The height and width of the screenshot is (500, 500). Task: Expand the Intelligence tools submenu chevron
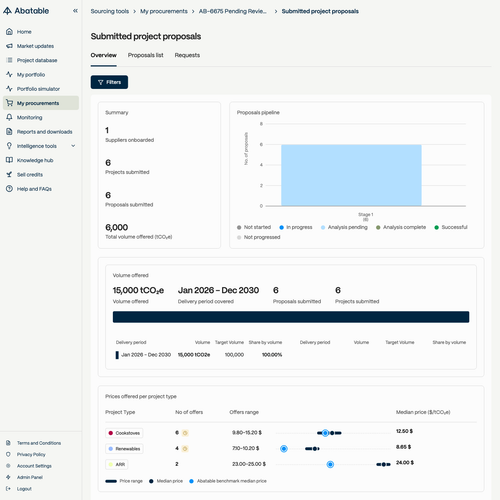coord(73,146)
